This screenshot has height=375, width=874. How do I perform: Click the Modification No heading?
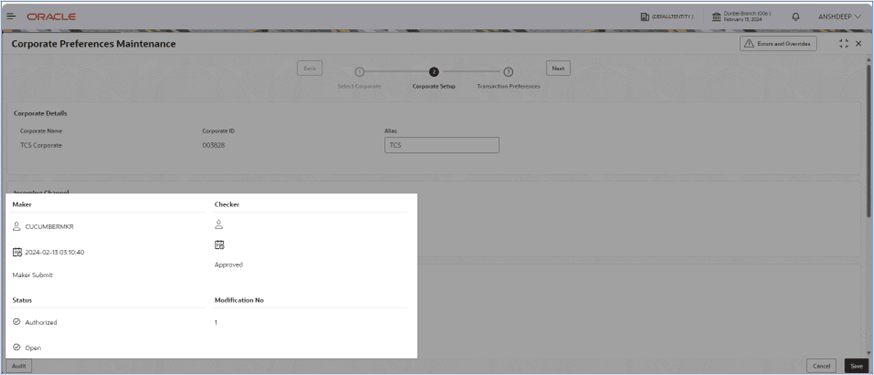click(x=239, y=300)
